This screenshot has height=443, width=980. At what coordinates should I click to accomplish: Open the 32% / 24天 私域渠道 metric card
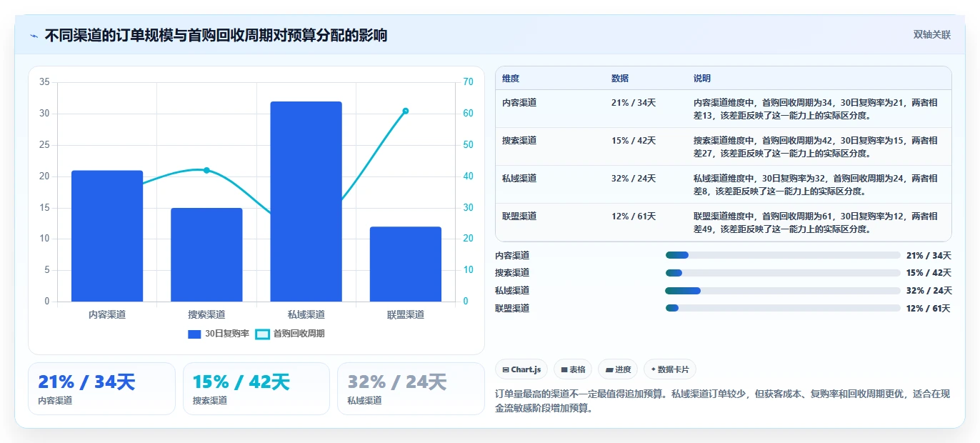coord(411,389)
